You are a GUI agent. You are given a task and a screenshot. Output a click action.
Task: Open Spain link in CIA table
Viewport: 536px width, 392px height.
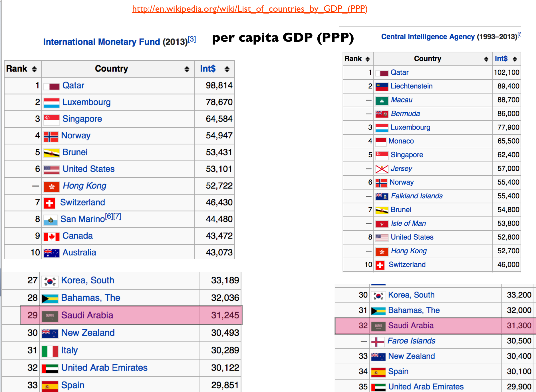tap(398, 371)
